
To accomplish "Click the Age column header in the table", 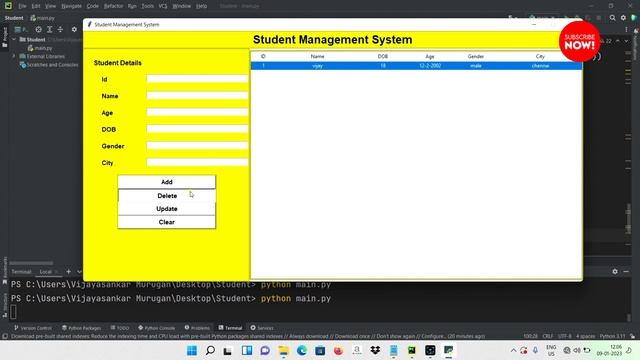I will point(430,56).
